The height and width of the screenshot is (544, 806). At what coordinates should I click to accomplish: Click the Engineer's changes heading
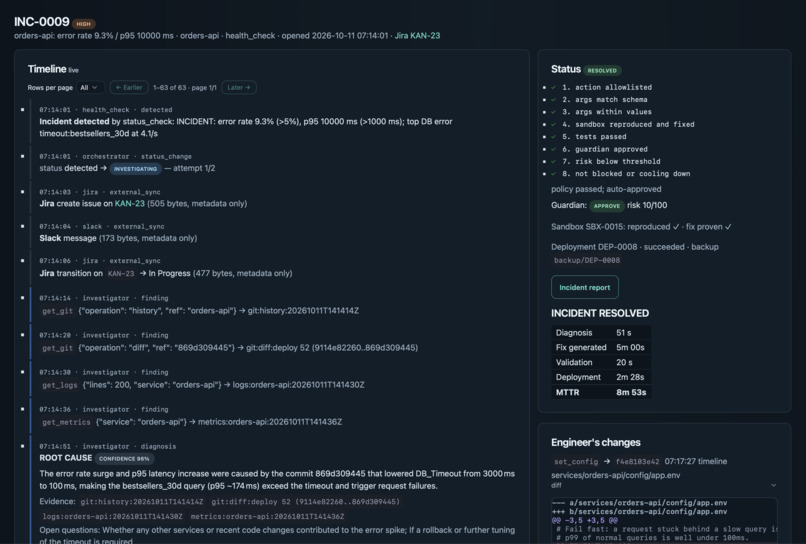pos(596,443)
